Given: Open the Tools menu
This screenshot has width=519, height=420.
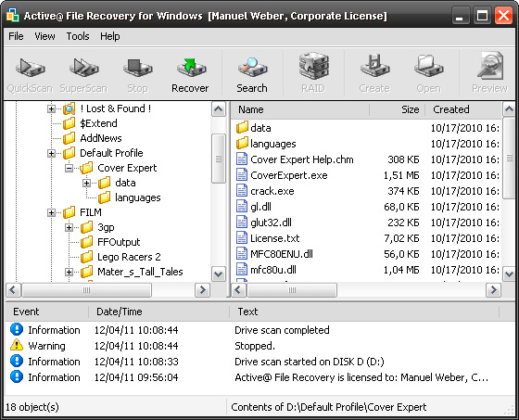Looking at the screenshot, I should tap(78, 36).
